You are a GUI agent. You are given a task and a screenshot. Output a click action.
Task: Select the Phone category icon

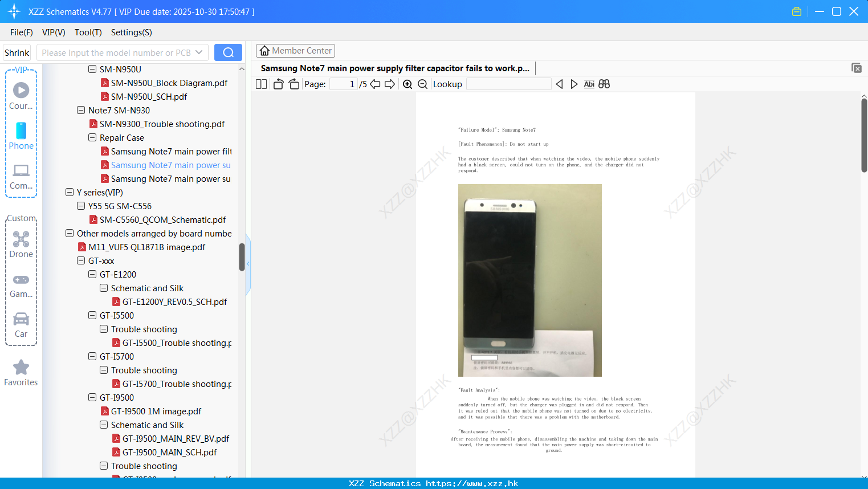(21, 136)
